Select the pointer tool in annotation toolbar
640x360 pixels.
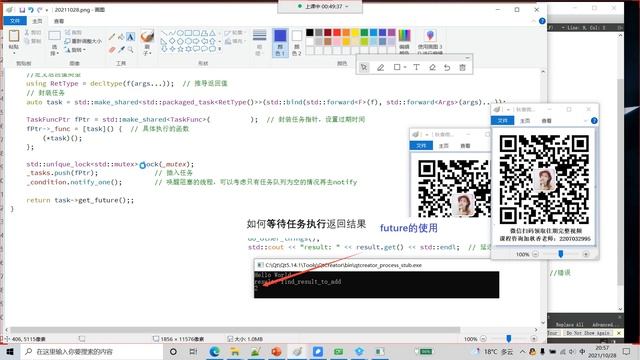click(x=364, y=67)
